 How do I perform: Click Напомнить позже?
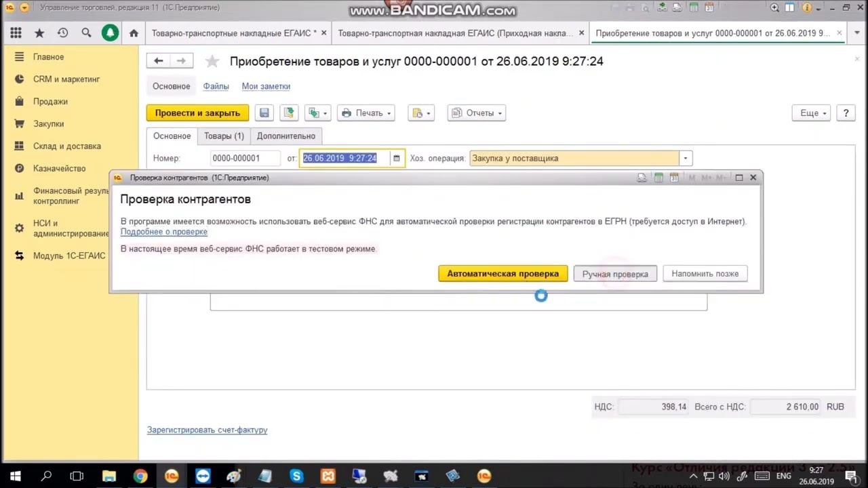(x=705, y=274)
